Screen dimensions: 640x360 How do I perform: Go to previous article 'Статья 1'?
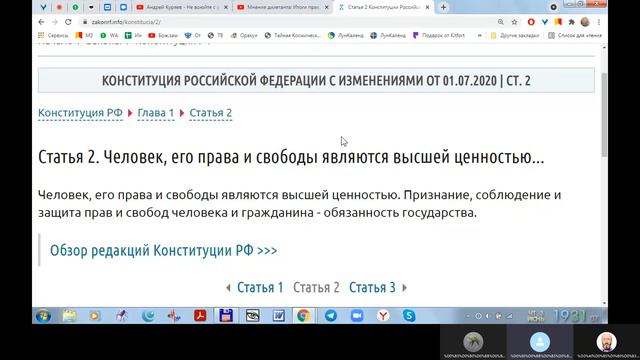click(260, 288)
